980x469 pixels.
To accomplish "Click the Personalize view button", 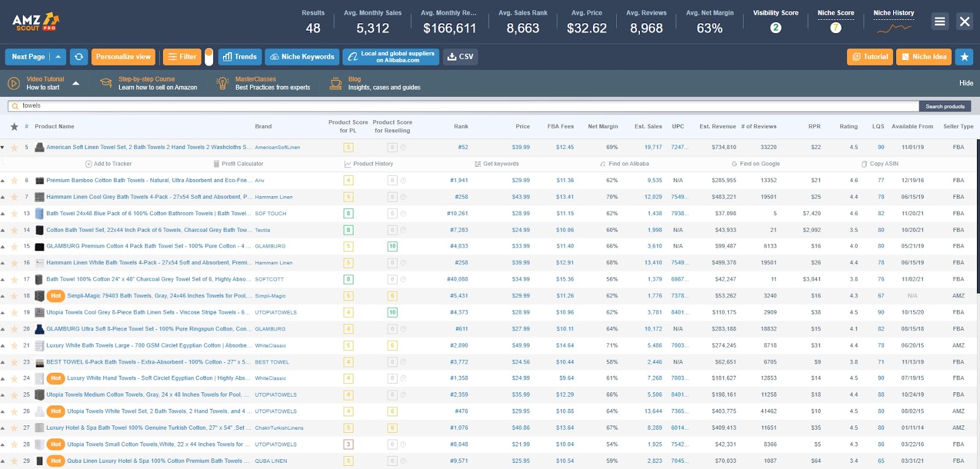I will pos(123,57).
